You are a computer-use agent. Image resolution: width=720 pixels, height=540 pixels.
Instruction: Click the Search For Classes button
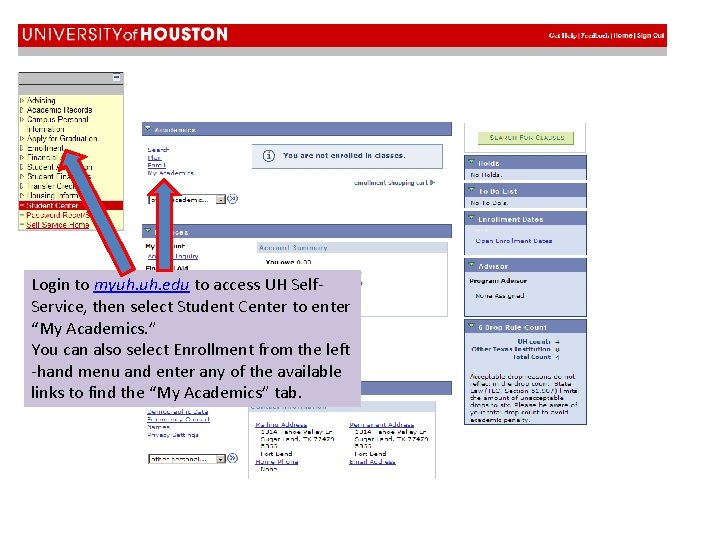pyautogui.click(x=526, y=138)
